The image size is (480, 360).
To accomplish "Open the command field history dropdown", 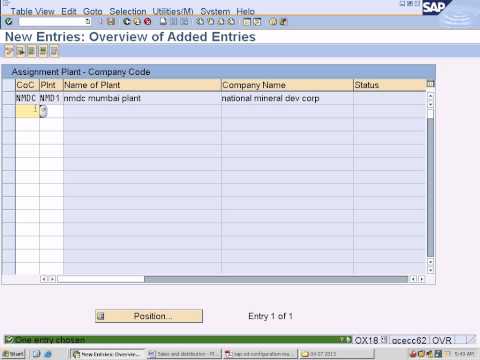I will click(x=88, y=22).
